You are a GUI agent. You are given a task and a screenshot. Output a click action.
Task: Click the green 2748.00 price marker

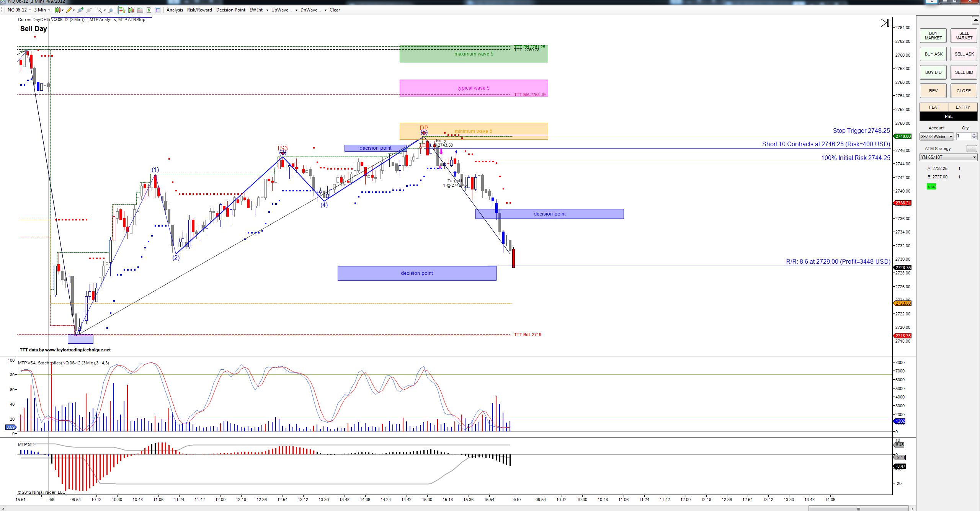tap(902, 136)
